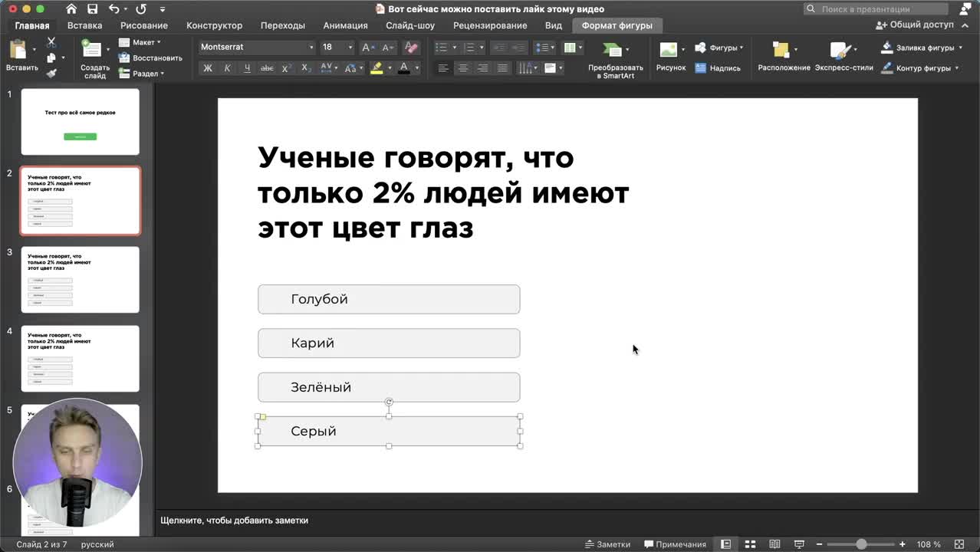Save the presentation with the floppy icon

click(x=93, y=9)
